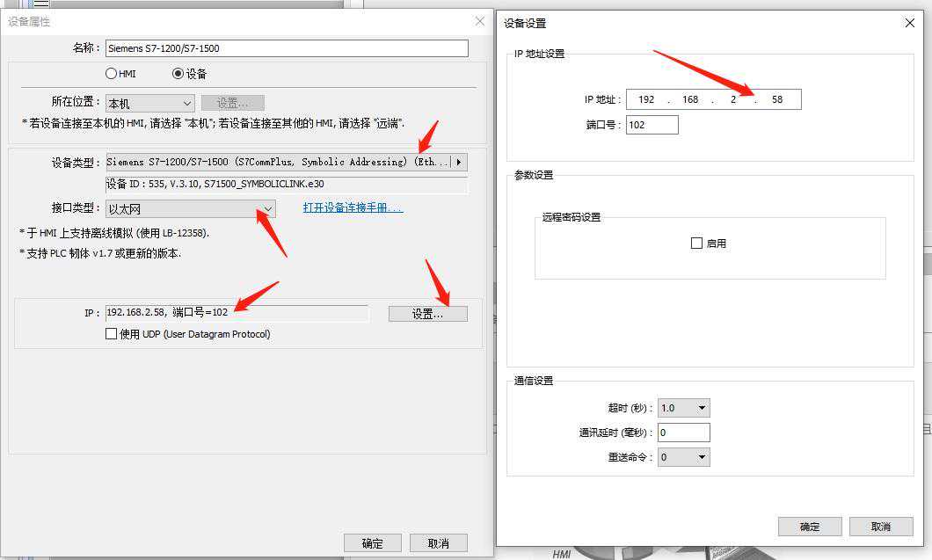The width and height of the screenshot is (932, 560).
Task: Confirm with 确定 in 设备设置 dialog
Action: [x=809, y=527]
